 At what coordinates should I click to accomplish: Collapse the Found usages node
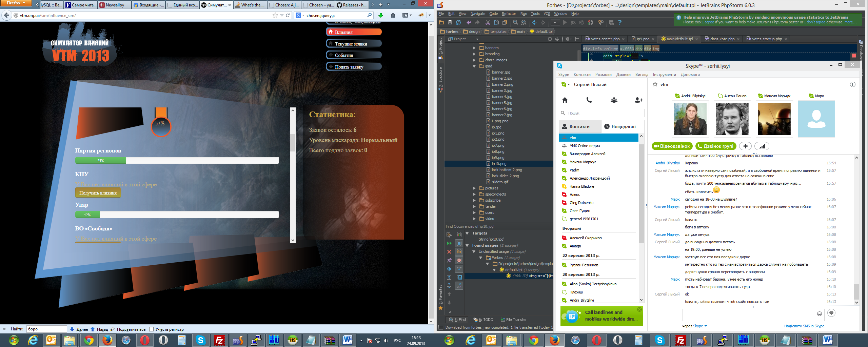point(467,245)
